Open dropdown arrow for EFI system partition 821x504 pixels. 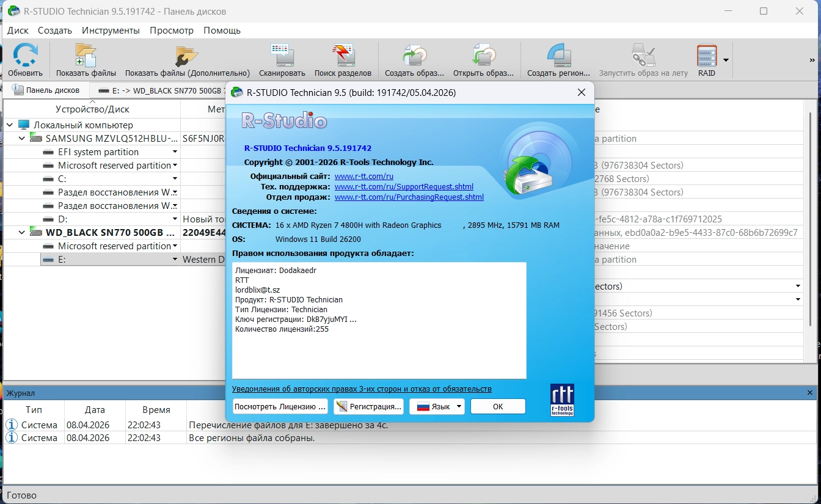point(175,152)
